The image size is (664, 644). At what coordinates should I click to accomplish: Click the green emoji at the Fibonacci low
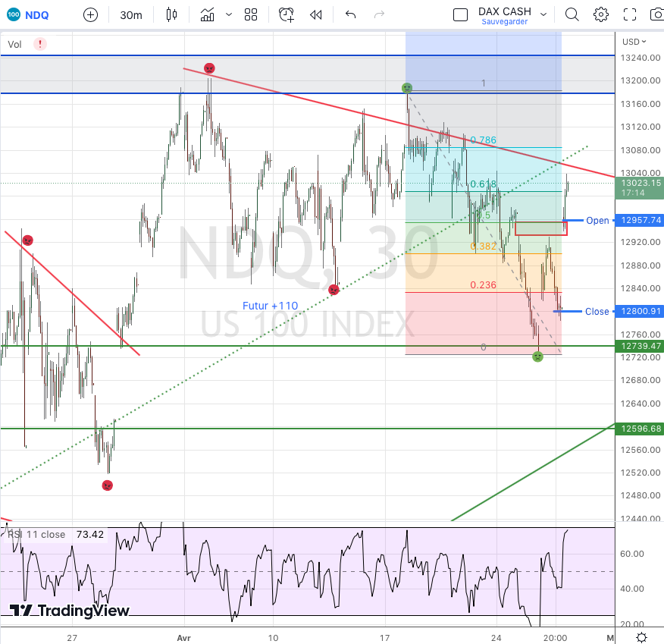537,357
